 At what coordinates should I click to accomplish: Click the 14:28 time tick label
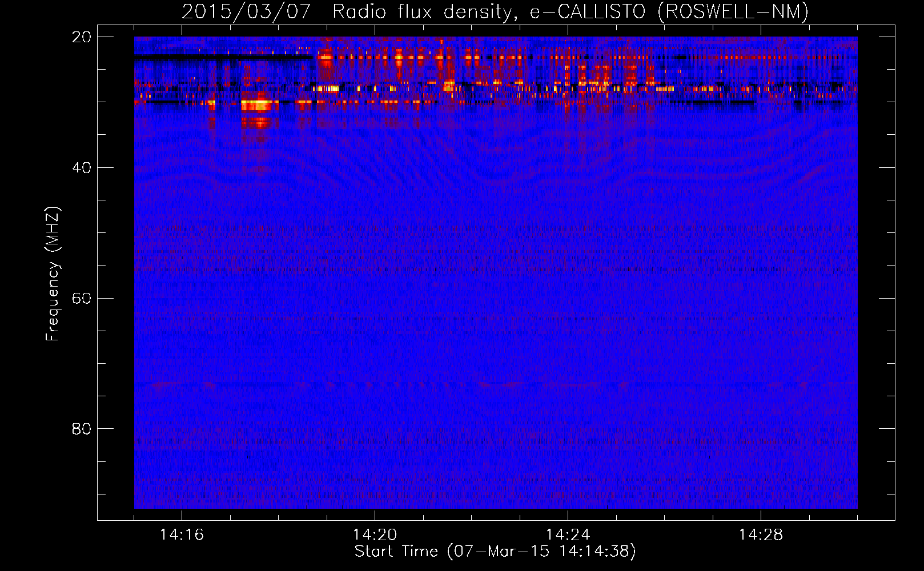[761, 534]
